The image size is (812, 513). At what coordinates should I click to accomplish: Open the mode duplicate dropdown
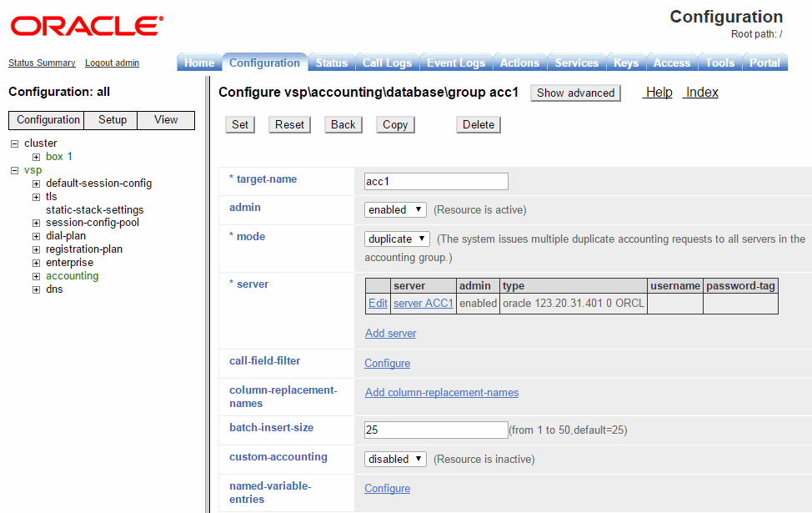[397, 239]
